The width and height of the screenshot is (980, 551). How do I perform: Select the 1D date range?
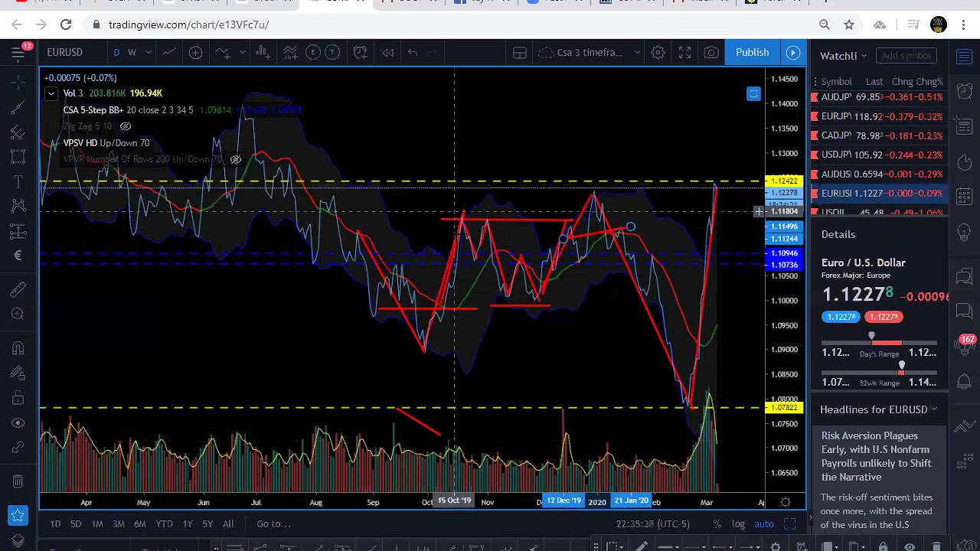(55, 523)
